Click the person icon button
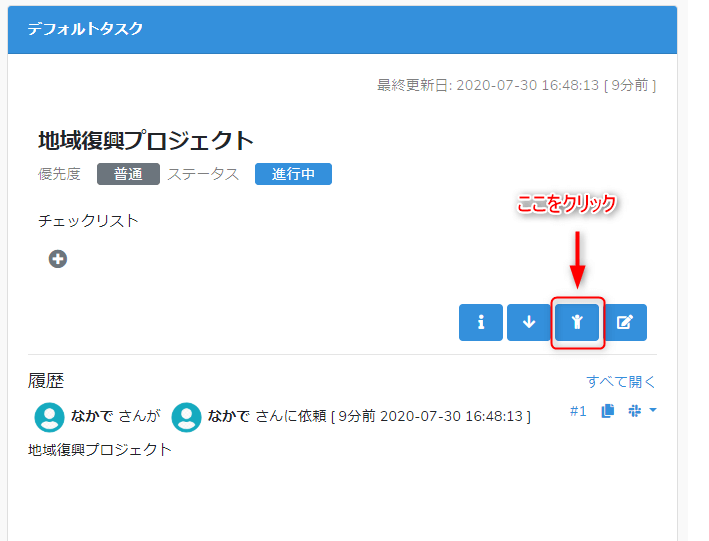The height and width of the screenshot is (541, 709). click(x=577, y=322)
